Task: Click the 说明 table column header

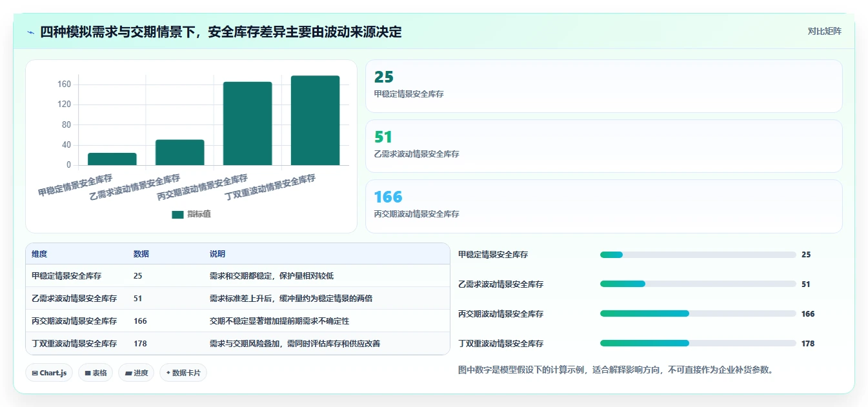Action: coord(217,254)
